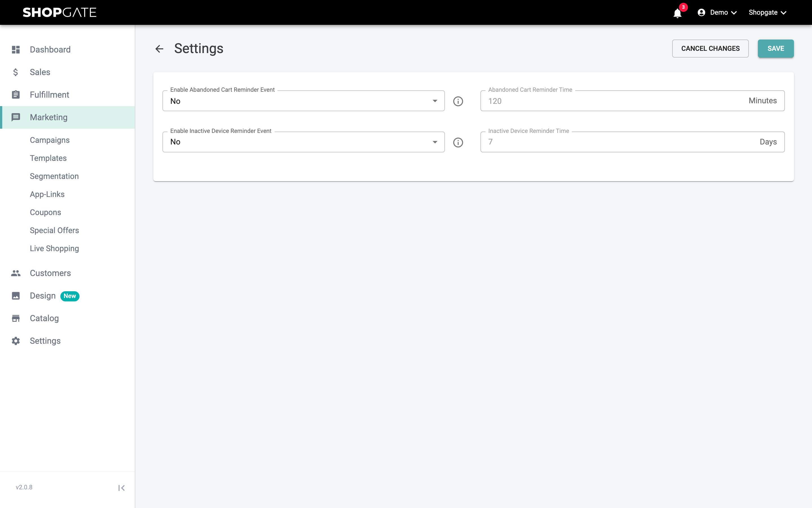Viewport: 812px width, 508px height.
Task: Open the notifications bell
Action: click(677, 13)
